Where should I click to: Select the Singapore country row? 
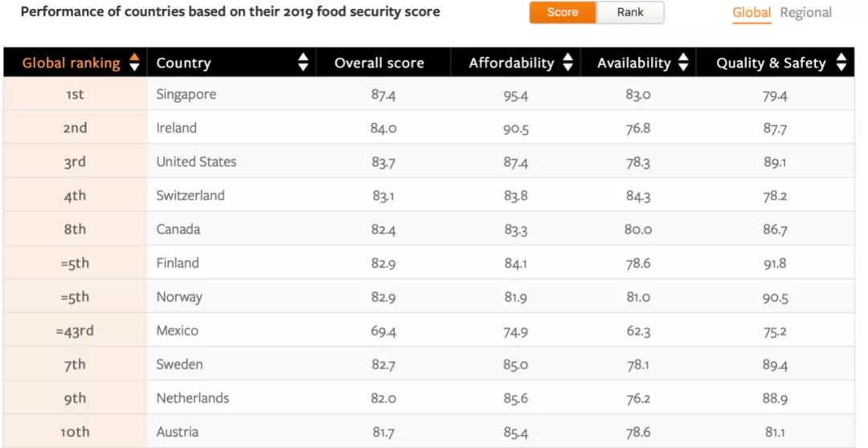(x=186, y=95)
